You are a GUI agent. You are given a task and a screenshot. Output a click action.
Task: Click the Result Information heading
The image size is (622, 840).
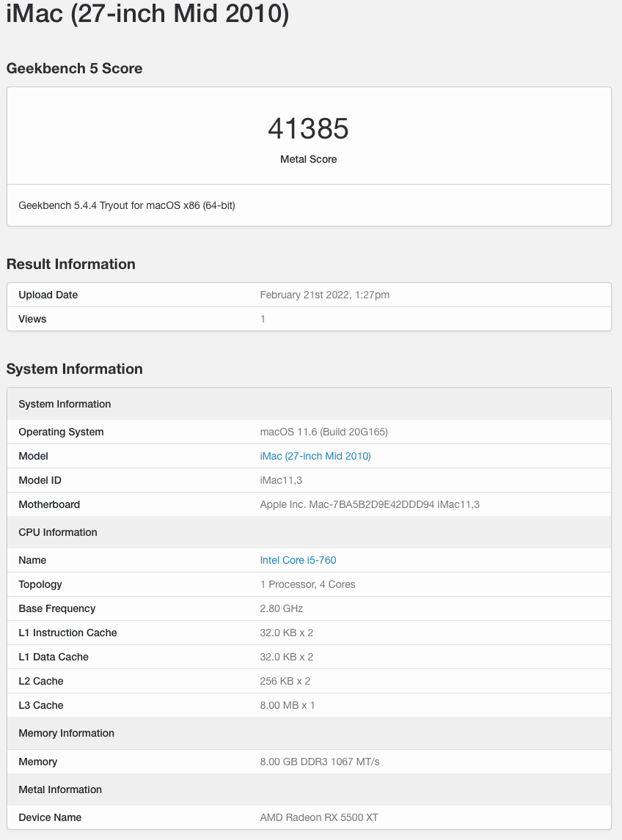[x=70, y=264]
